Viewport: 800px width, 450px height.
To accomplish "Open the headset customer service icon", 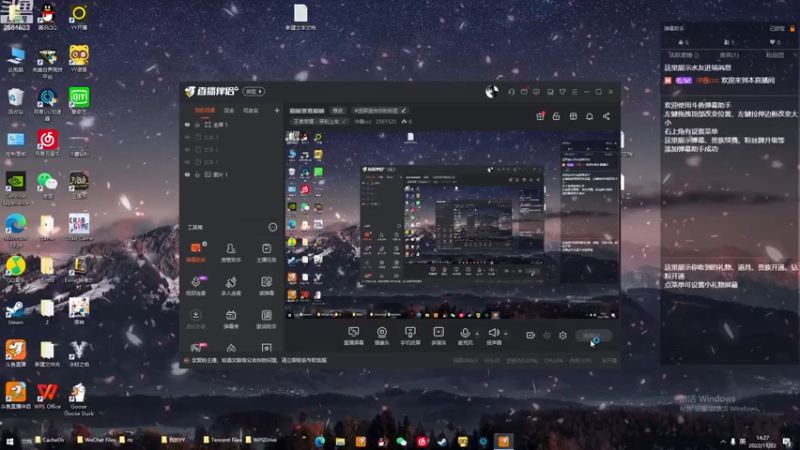I will pyautogui.click(x=511, y=92).
